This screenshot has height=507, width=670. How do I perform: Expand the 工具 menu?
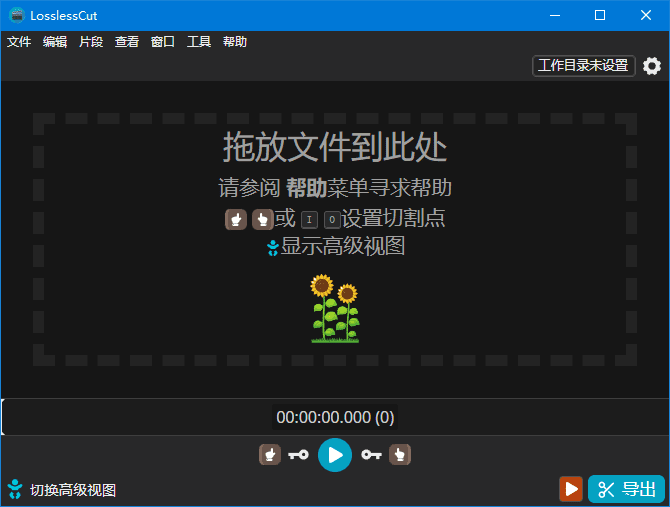199,42
